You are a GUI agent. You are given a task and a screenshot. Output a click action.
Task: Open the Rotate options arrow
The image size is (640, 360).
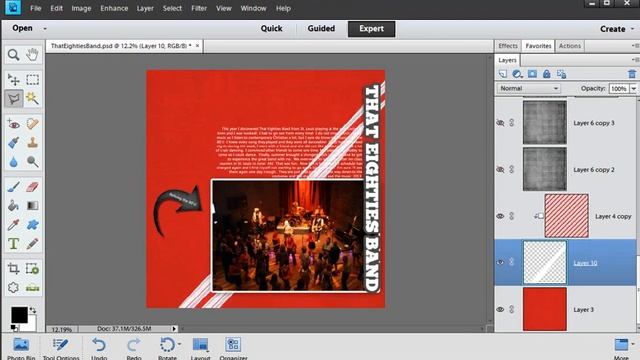[x=179, y=344]
